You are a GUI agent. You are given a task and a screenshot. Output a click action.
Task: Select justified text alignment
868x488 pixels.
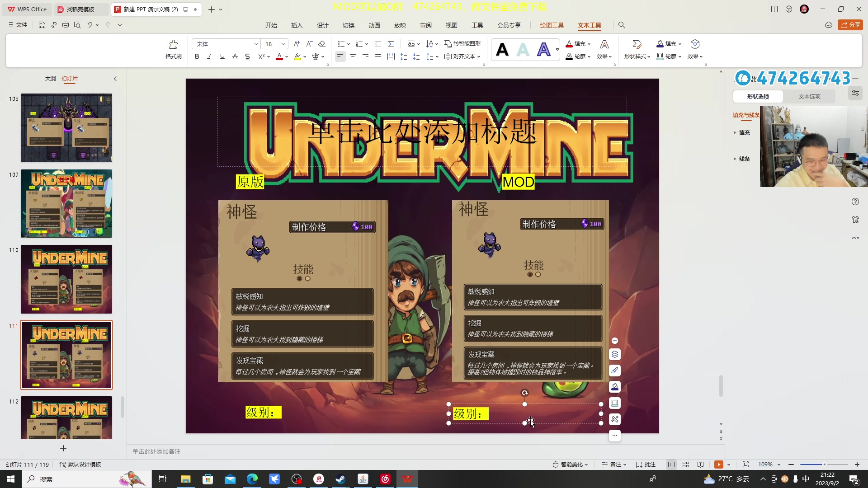[x=378, y=56]
